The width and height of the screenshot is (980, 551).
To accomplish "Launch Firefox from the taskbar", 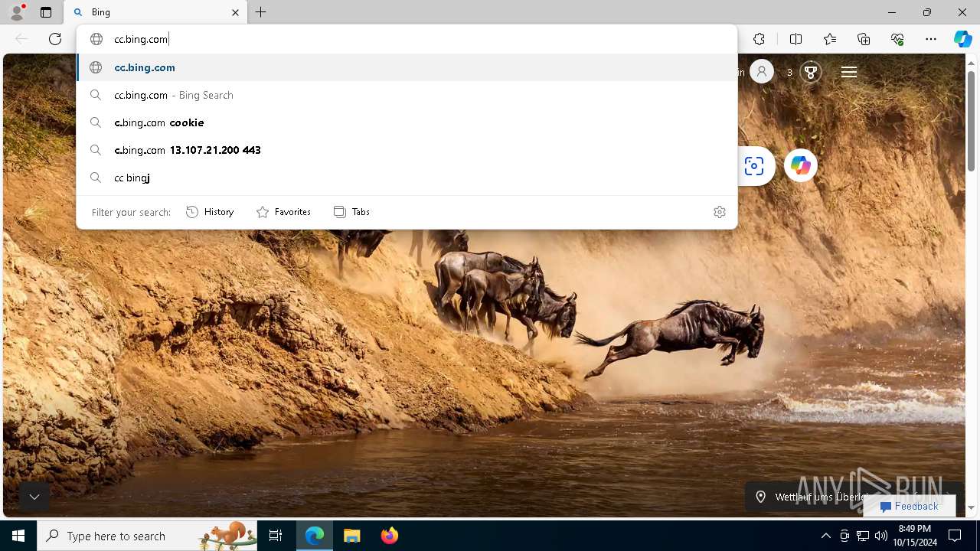I will pos(389,536).
